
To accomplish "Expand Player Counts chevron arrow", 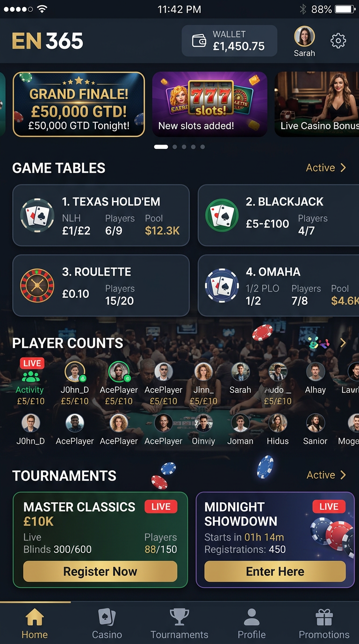I will [x=343, y=343].
